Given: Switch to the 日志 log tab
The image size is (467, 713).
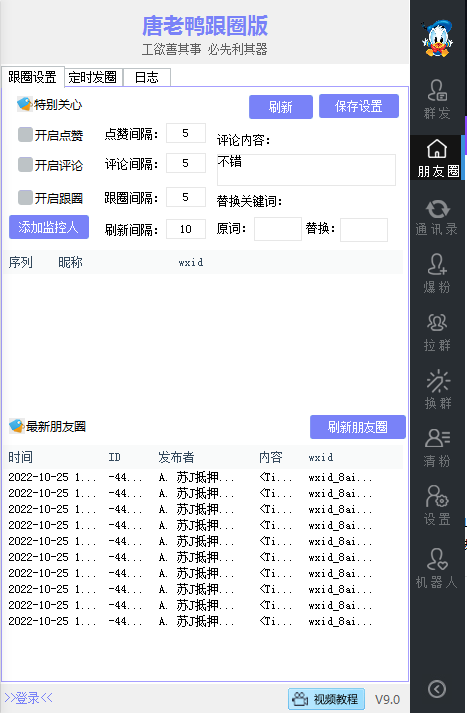Looking at the screenshot, I should click(146, 77).
